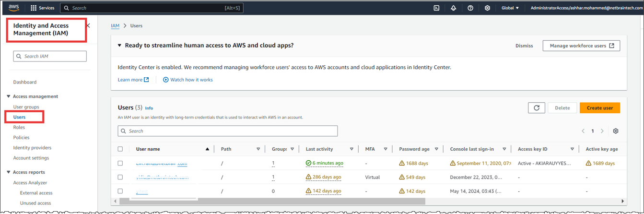Select the third user row checkbox

coord(120,191)
